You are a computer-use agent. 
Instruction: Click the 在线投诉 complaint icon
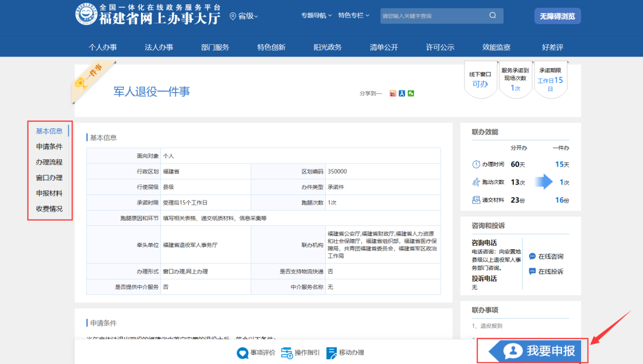click(532, 271)
